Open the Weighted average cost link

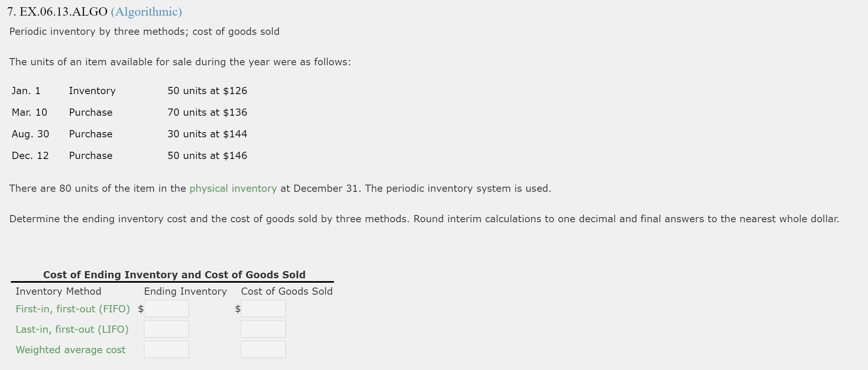click(70, 349)
